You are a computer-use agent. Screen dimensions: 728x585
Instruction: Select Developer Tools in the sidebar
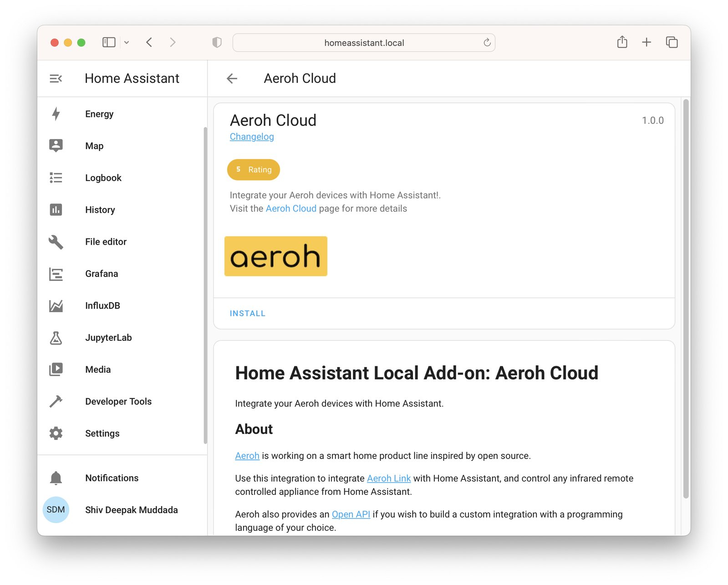[118, 401]
